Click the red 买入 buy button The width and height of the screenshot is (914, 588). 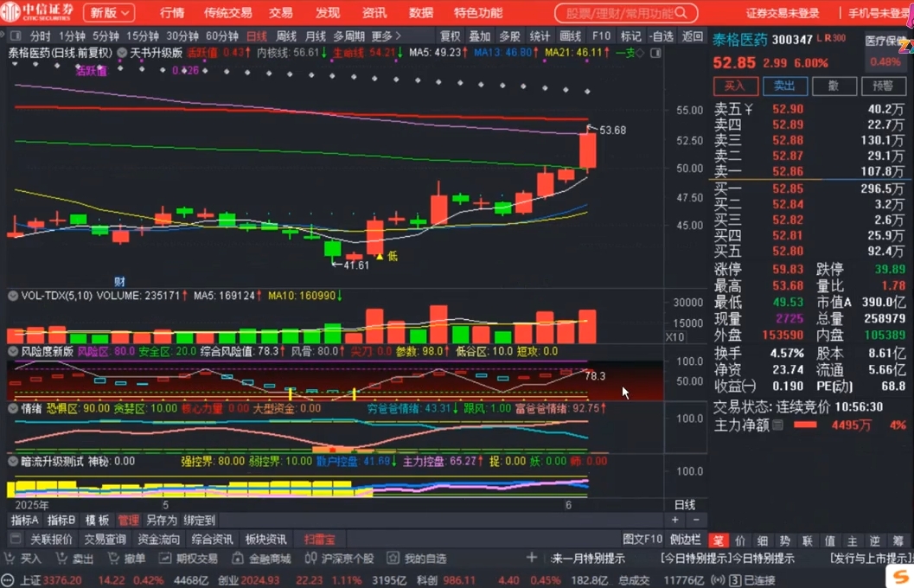point(735,86)
